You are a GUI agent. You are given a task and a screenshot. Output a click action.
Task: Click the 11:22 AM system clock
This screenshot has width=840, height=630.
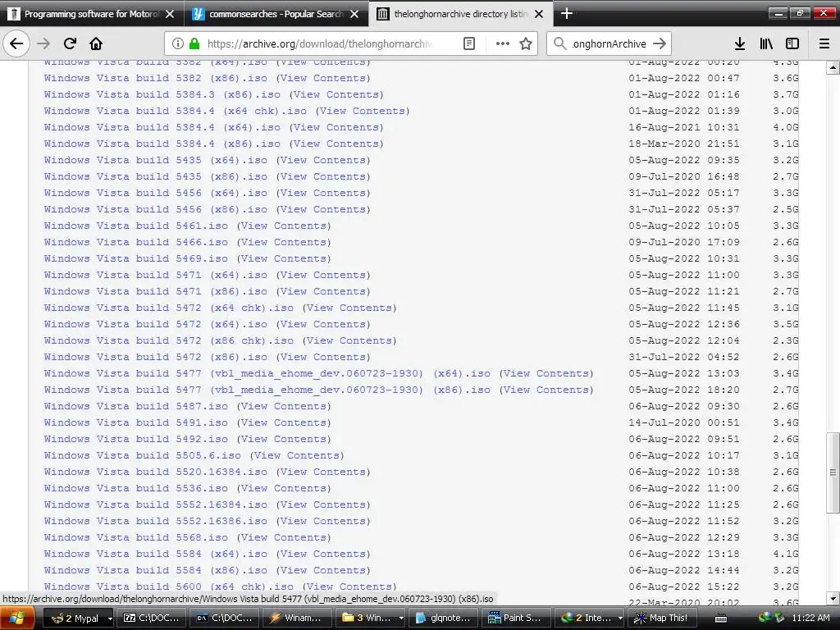pyautogui.click(x=810, y=619)
